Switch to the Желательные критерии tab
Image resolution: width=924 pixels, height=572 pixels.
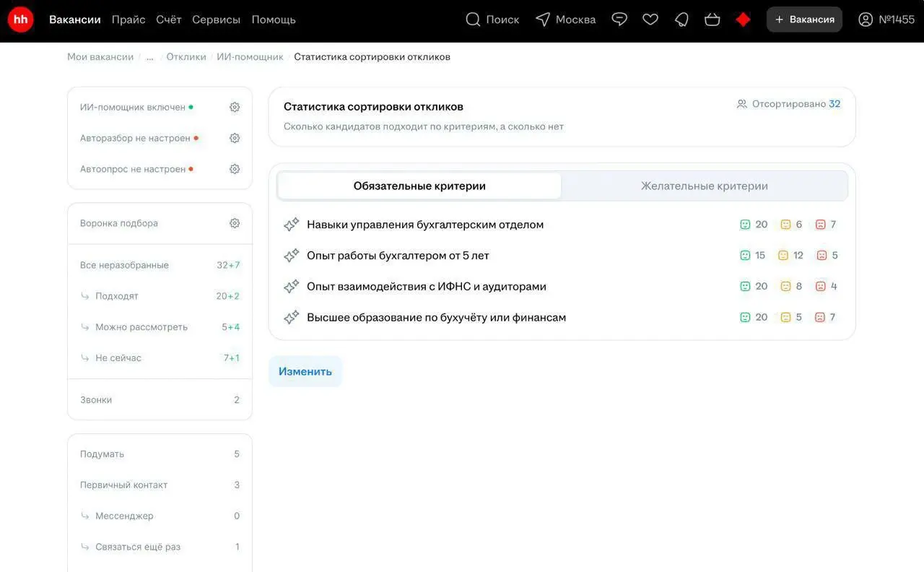(704, 186)
